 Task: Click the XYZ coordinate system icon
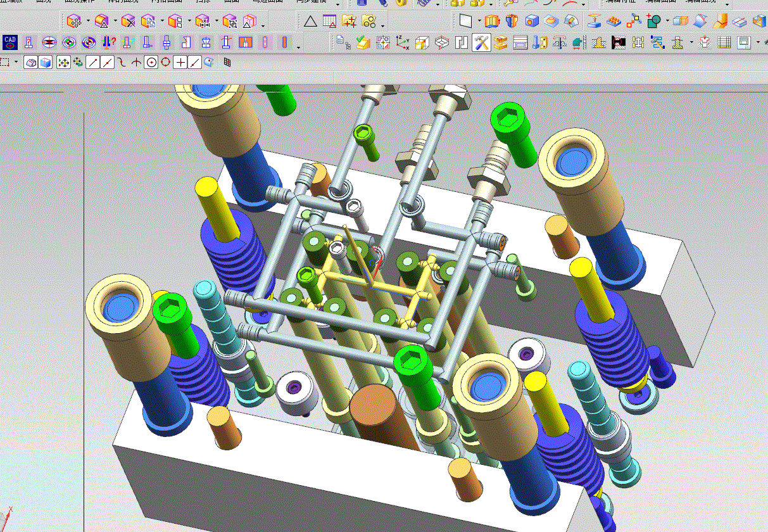tap(402, 42)
